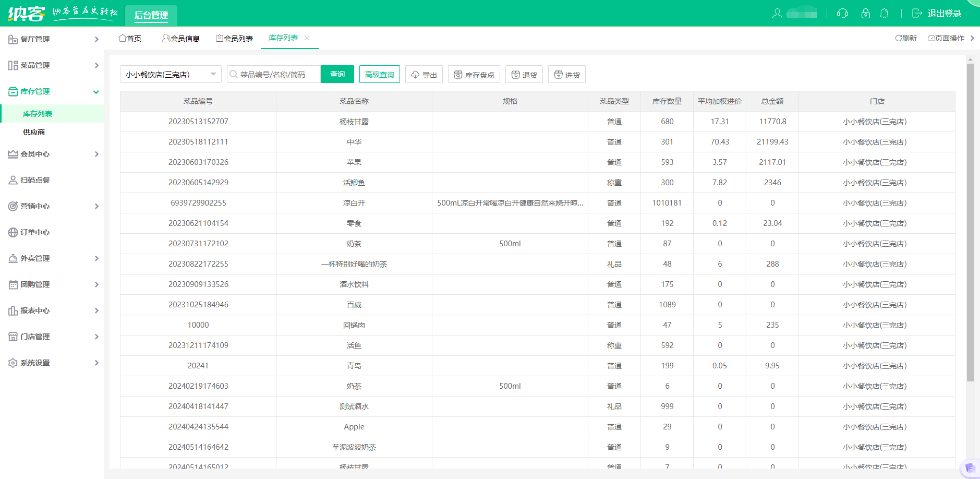
Task: Open customer service headset icon
Action: point(842,14)
